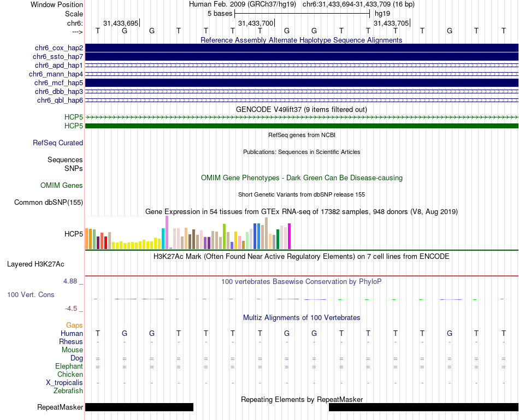
Task: Click the left black RepeatMasker block
Action: 139,407
